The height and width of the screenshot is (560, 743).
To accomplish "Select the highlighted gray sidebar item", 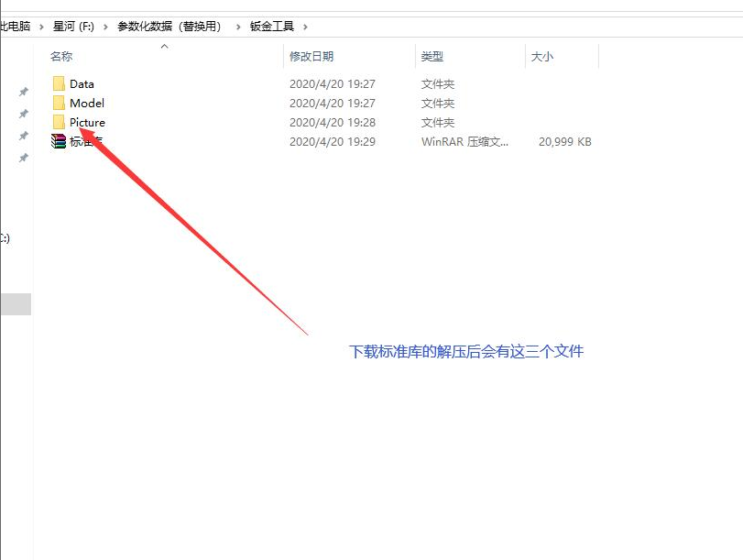I will [16, 304].
